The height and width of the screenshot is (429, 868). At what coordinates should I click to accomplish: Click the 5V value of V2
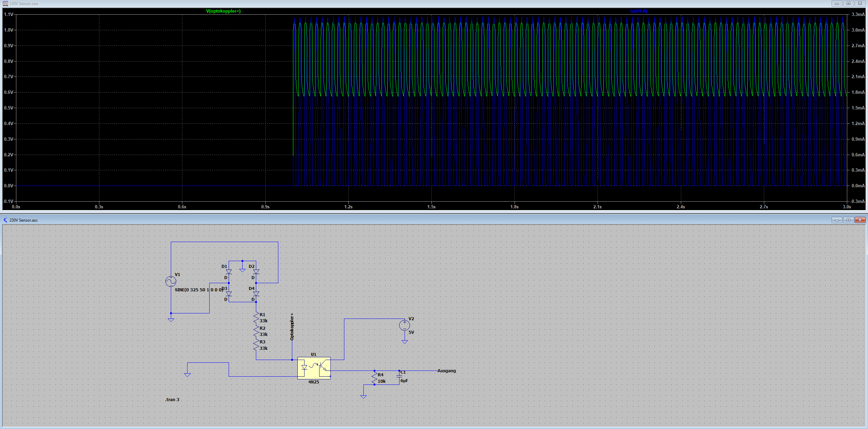pyautogui.click(x=411, y=332)
